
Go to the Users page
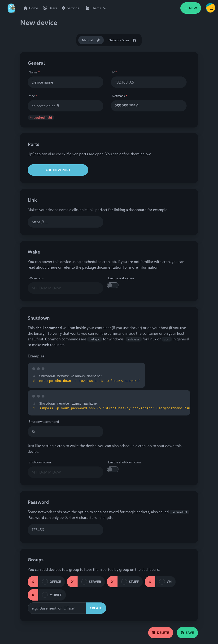pos(50,8)
